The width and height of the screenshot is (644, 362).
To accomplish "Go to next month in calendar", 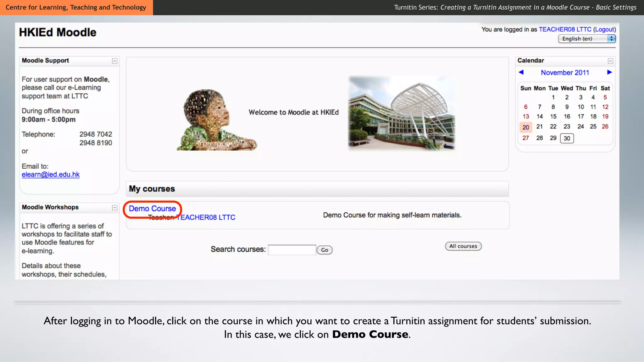I will [x=609, y=72].
